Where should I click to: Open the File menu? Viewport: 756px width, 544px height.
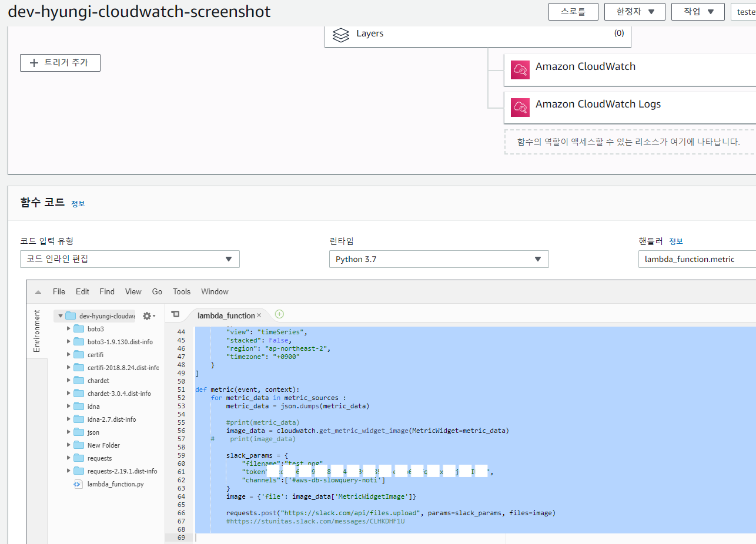[59, 292]
